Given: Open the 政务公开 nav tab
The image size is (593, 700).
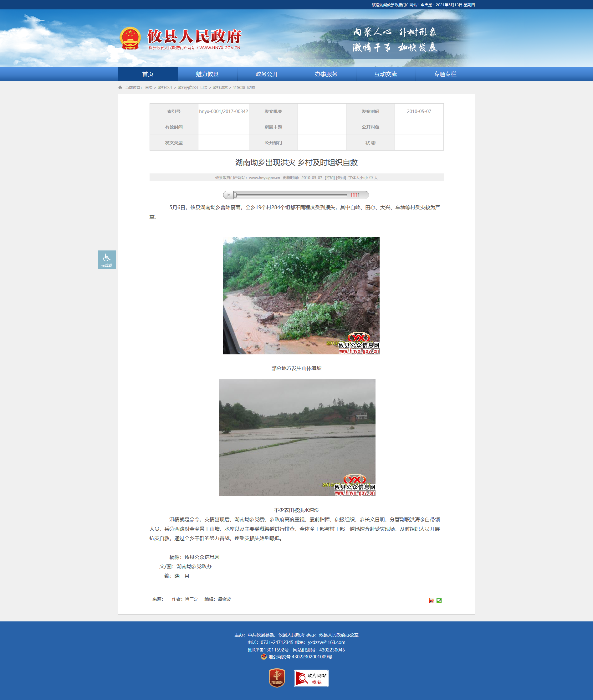Looking at the screenshot, I should [267, 74].
